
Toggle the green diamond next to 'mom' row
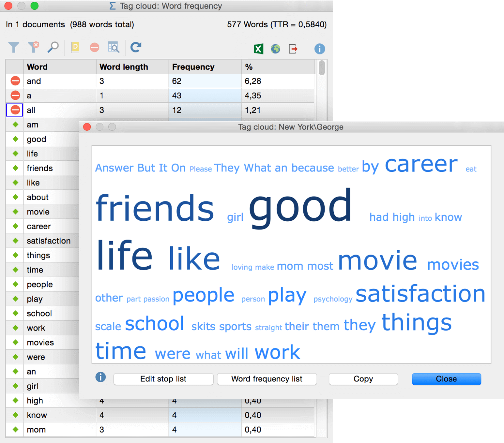(15, 430)
